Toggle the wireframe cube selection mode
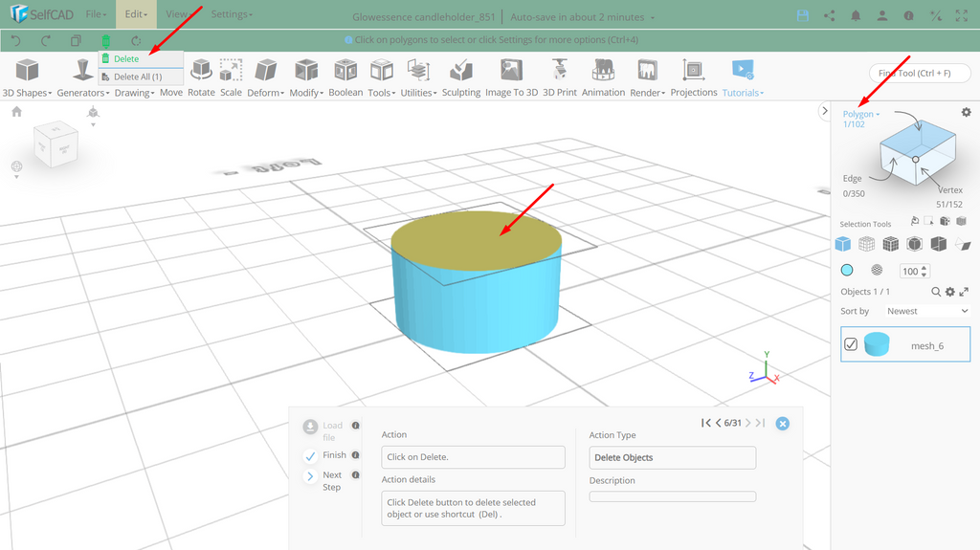 click(866, 244)
